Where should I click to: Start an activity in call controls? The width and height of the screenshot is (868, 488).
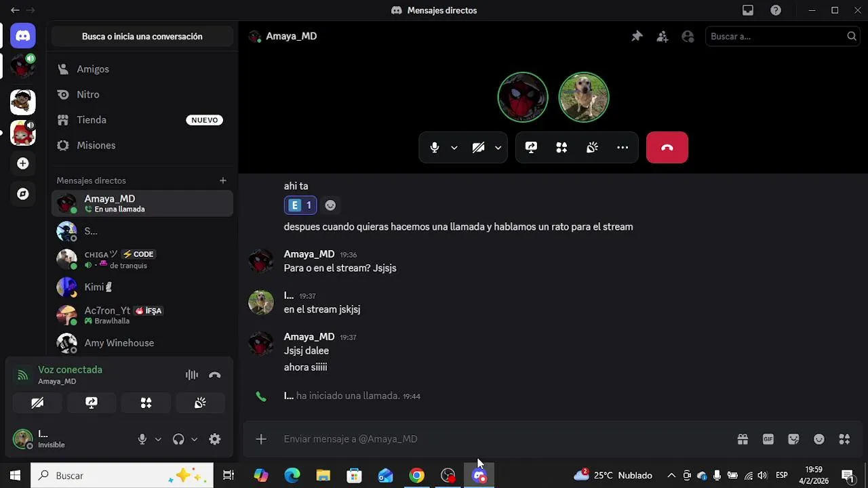coord(561,148)
